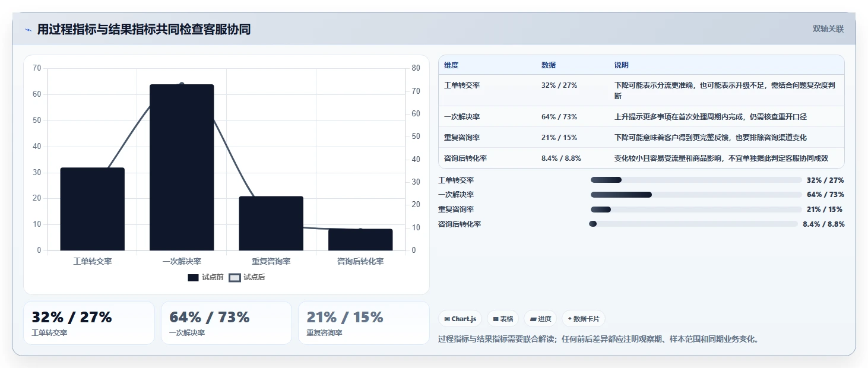The height and width of the screenshot is (368, 868).
Task: Click the header icon beside the title
Action: pyautogui.click(x=28, y=29)
